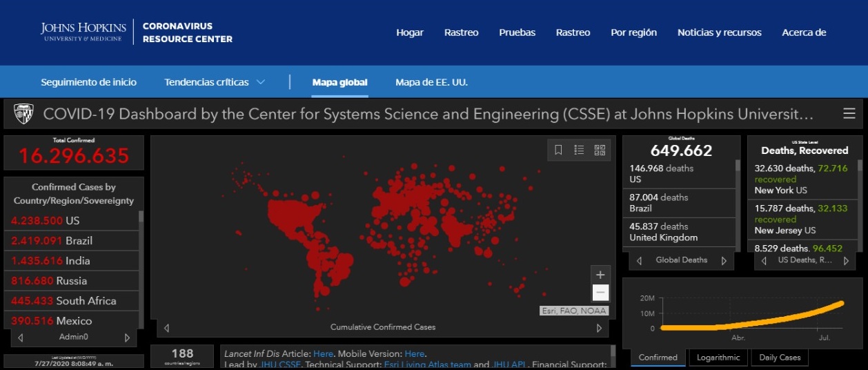Screen dimensions: 868x370
Task: Open the basemap gallery grid icon
Action: pos(600,150)
